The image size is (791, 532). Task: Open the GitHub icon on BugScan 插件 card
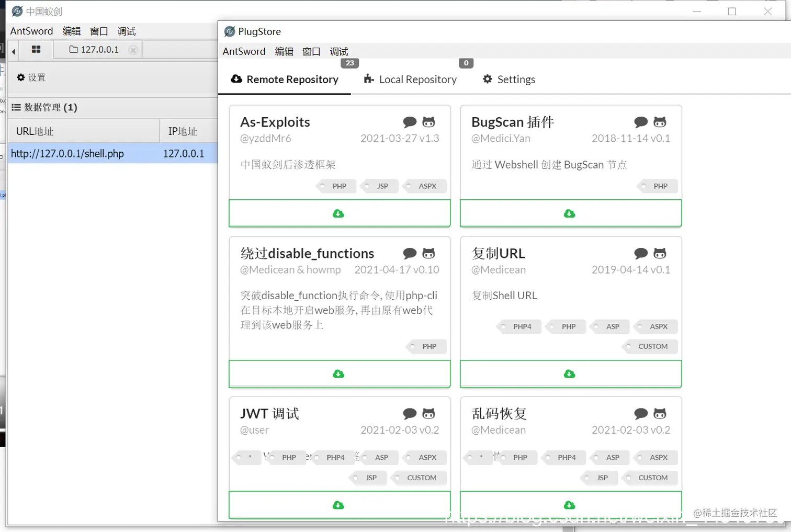(x=660, y=122)
